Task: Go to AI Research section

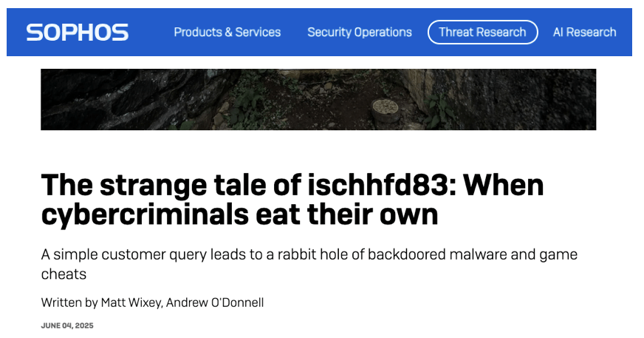Action: click(x=584, y=32)
